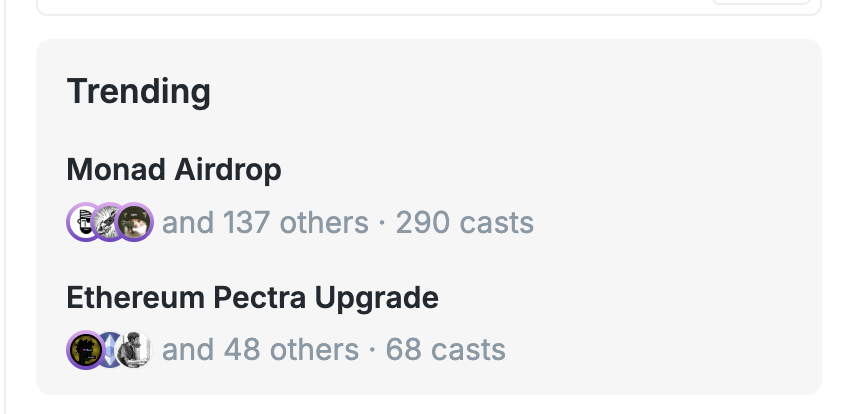Click the "290 casts" count

(x=465, y=223)
